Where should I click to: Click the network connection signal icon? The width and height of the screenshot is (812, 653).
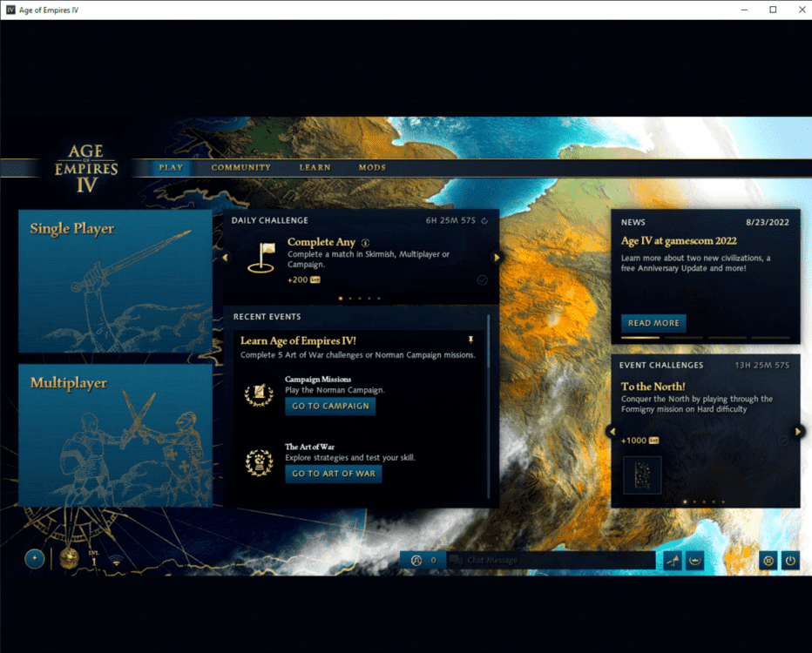click(117, 562)
